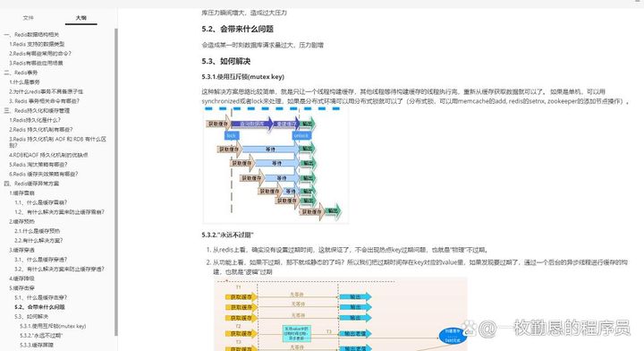644x351 pixels.
Task: Switch to the 文件 sidebar tab
Action: 29,18
